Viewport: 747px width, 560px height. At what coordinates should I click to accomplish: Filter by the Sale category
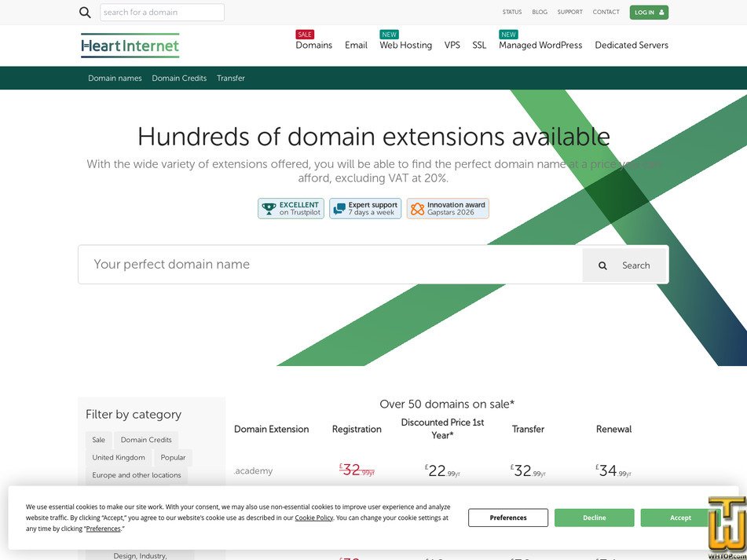[99, 440]
